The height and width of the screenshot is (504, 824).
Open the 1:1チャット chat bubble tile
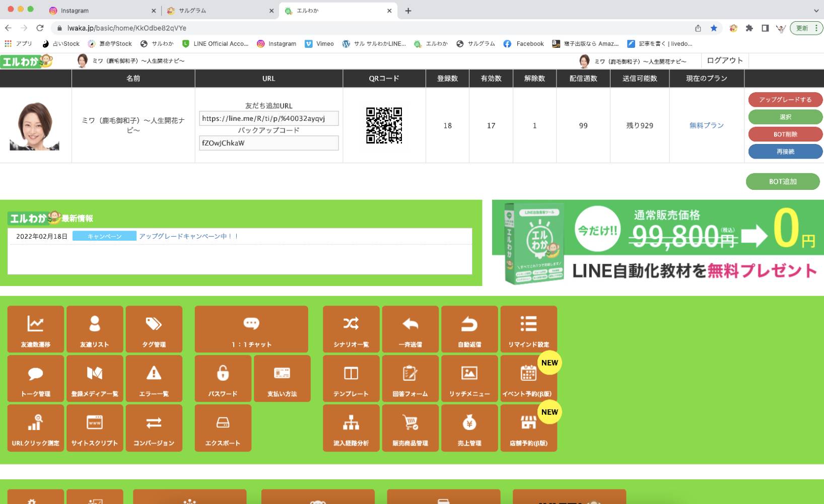(x=251, y=329)
